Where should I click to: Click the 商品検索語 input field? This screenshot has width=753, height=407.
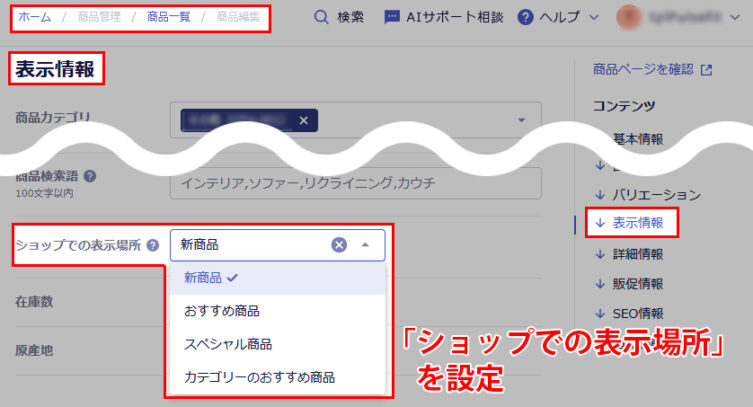355,183
